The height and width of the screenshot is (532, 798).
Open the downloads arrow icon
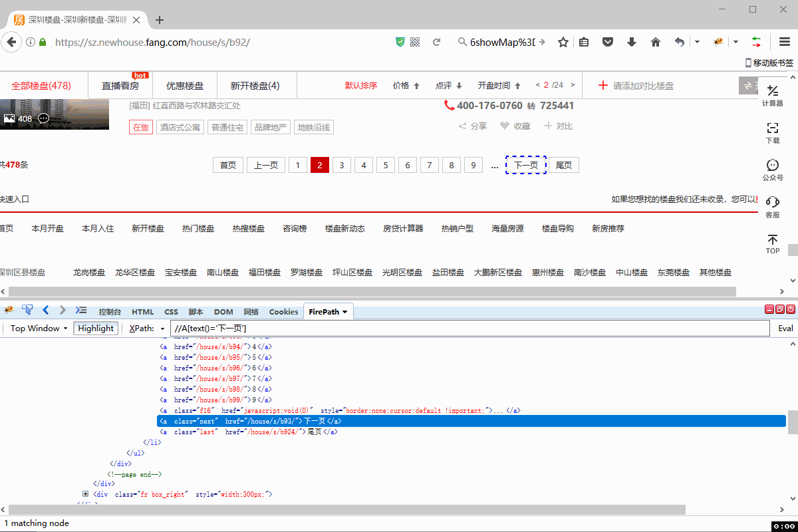pyautogui.click(x=632, y=42)
